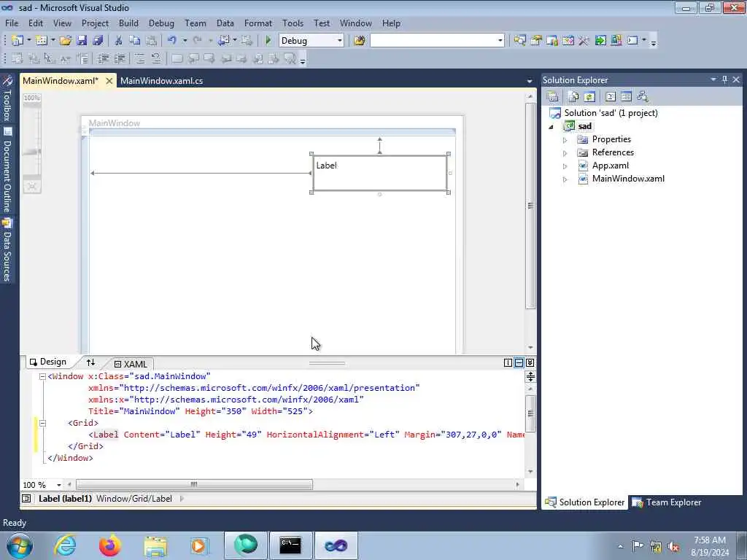Open the Data Sources side panel

click(7, 251)
